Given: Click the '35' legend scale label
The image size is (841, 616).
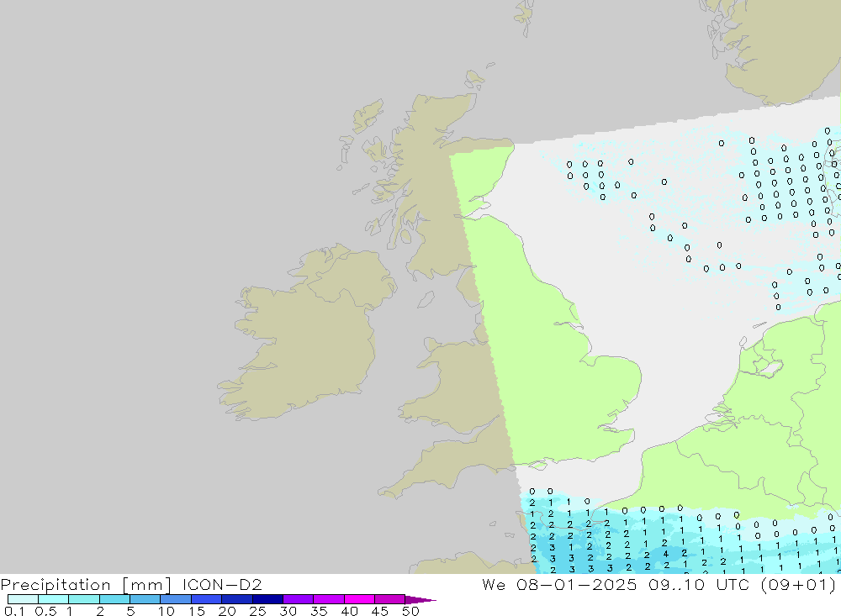Looking at the screenshot, I should click(319, 611).
